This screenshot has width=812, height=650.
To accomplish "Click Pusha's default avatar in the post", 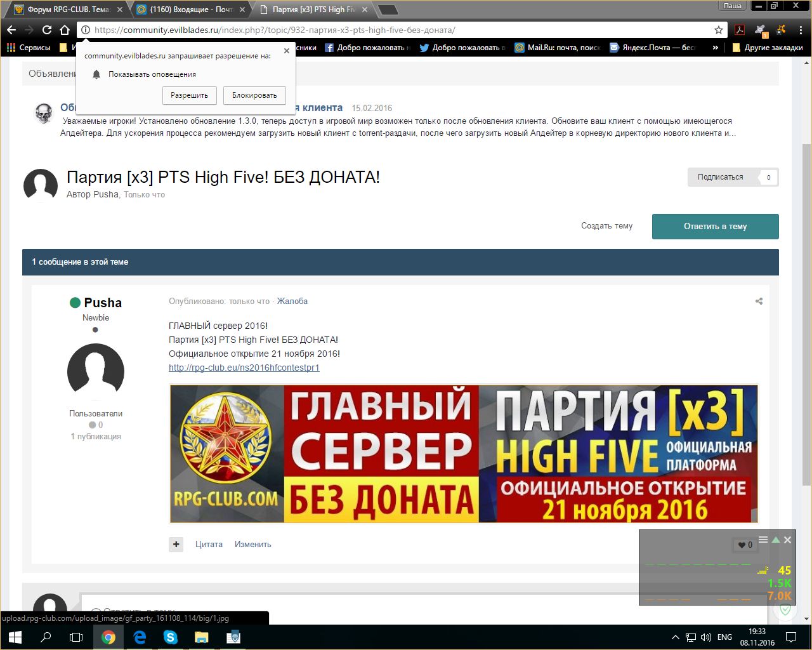I will point(96,372).
